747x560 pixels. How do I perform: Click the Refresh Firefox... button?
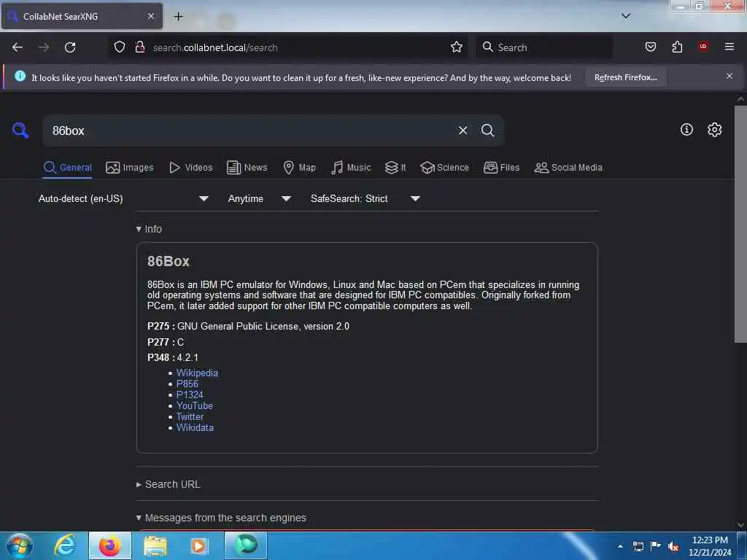coord(625,77)
